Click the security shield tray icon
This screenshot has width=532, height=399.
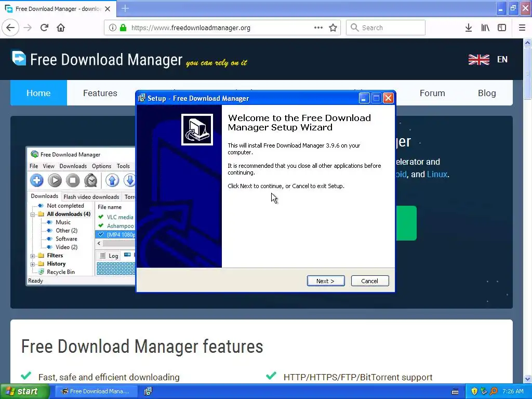pyautogui.click(x=474, y=391)
